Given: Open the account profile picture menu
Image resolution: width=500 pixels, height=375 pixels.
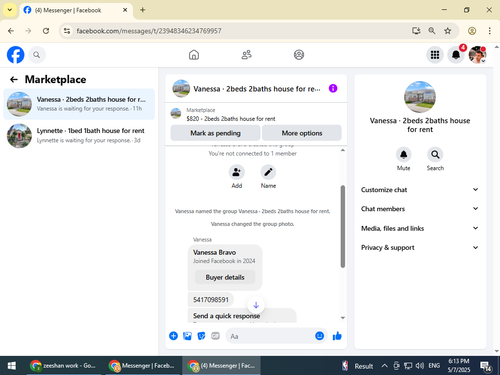Looking at the screenshot, I should tap(477, 55).
